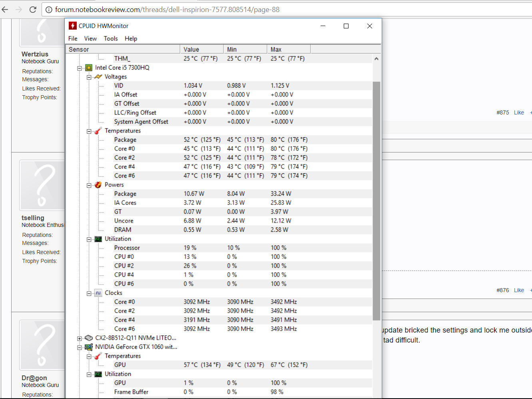Open the #876 post permalink
The width and height of the screenshot is (532, 399).
pyautogui.click(x=503, y=290)
